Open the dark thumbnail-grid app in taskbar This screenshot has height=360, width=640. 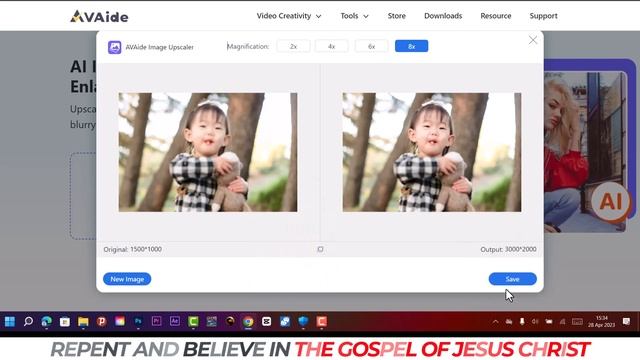tap(211, 322)
